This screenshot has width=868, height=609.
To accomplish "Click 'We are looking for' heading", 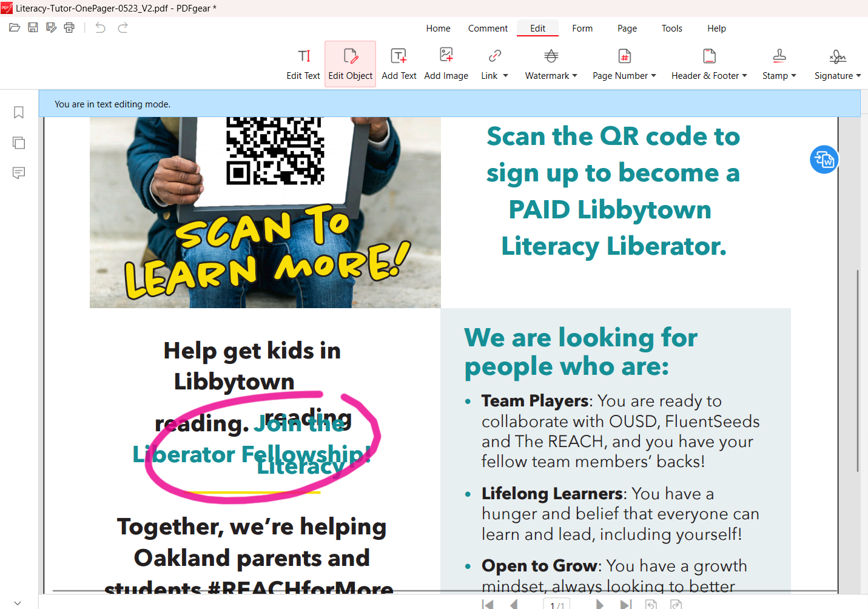I will click(x=581, y=337).
